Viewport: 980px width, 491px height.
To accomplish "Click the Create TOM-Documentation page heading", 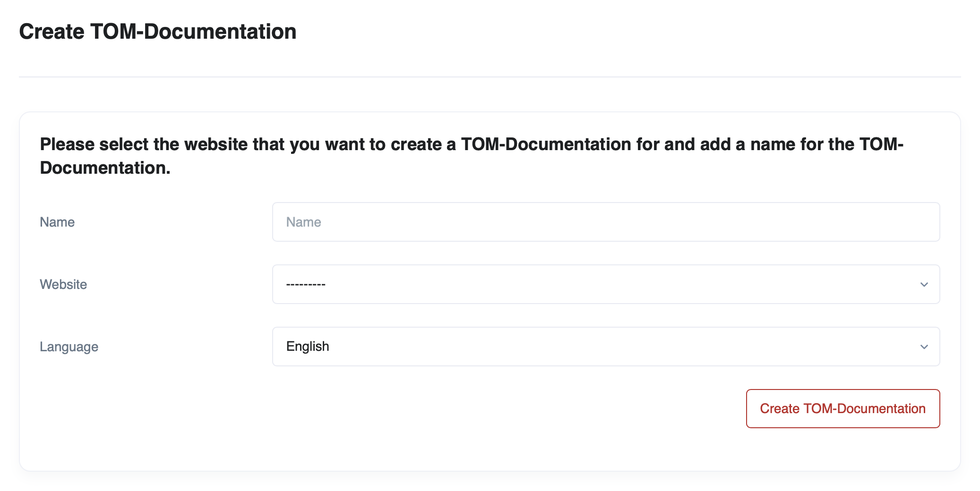I will click(x=158, y=32).
